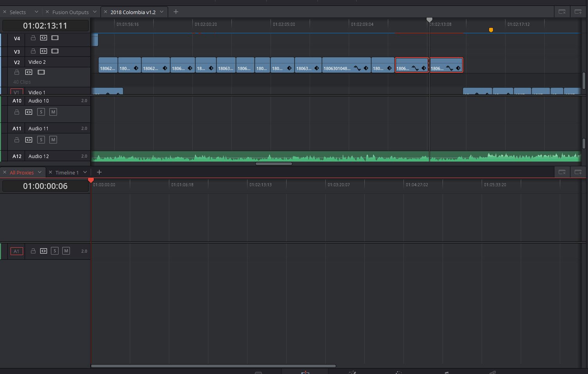Toggle auto-select on Audio 11
This screenshot has height=374, width=588.
click(29, 140)
